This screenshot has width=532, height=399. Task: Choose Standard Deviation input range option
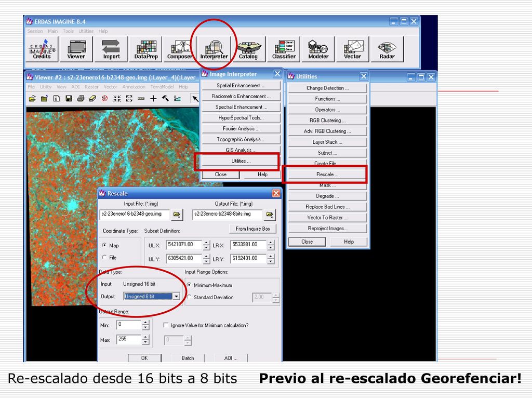(189, 297)
